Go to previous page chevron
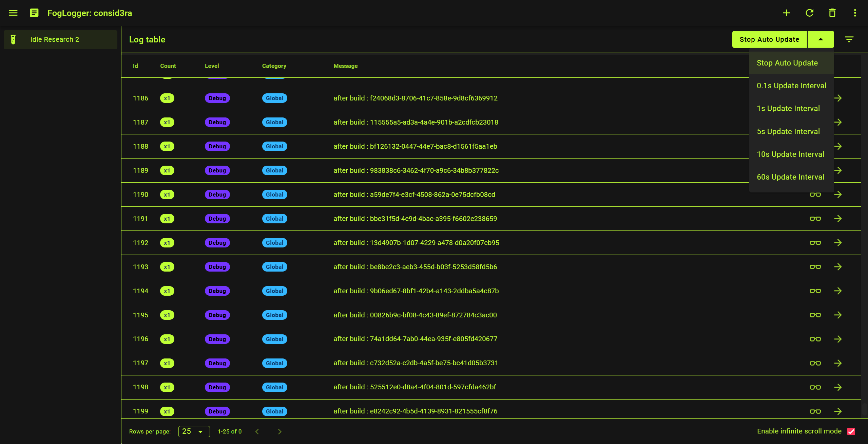The width and height of the screenshot is (868, 444). (257, 431)
